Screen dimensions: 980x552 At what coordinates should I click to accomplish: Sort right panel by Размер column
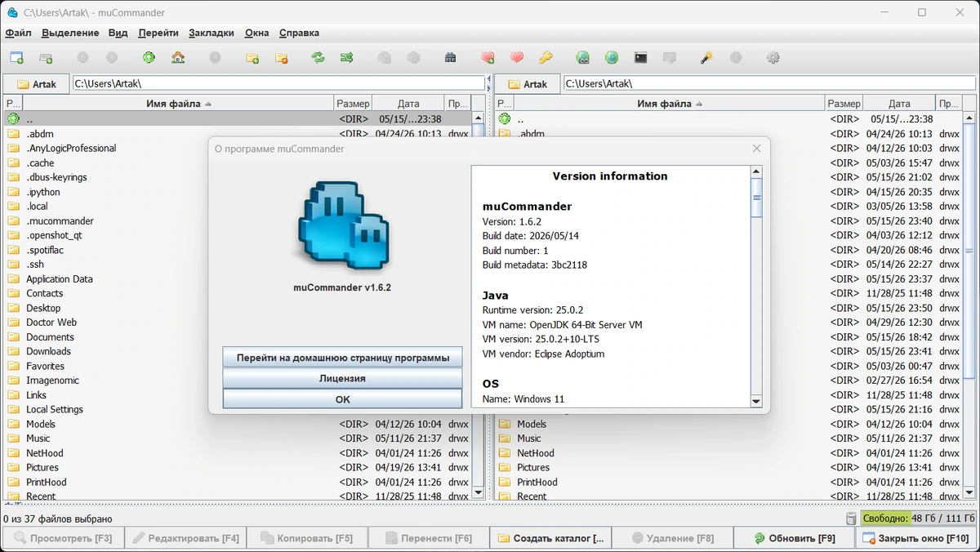[x=844, y=104]
